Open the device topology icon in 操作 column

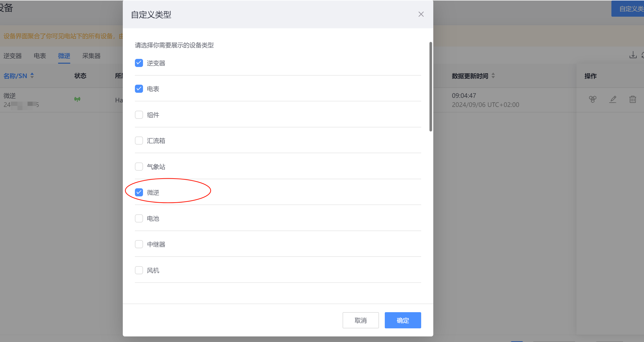click(592, 99)
